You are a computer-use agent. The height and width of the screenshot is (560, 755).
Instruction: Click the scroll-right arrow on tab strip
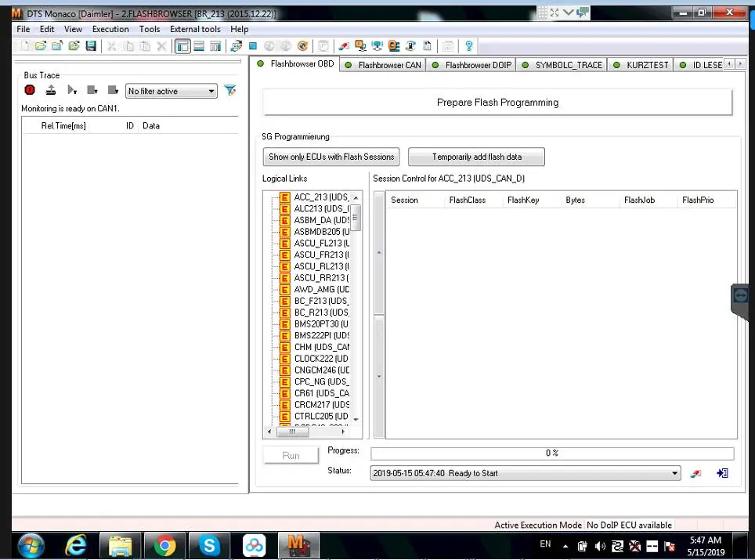pyautogui.click(x=740, y=63)
